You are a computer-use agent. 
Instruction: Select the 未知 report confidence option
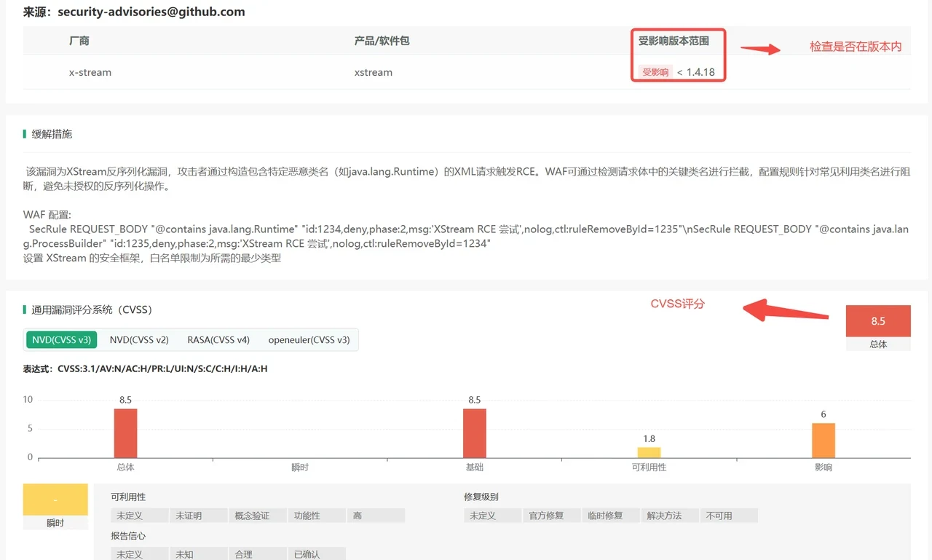[x=199, y=554]
